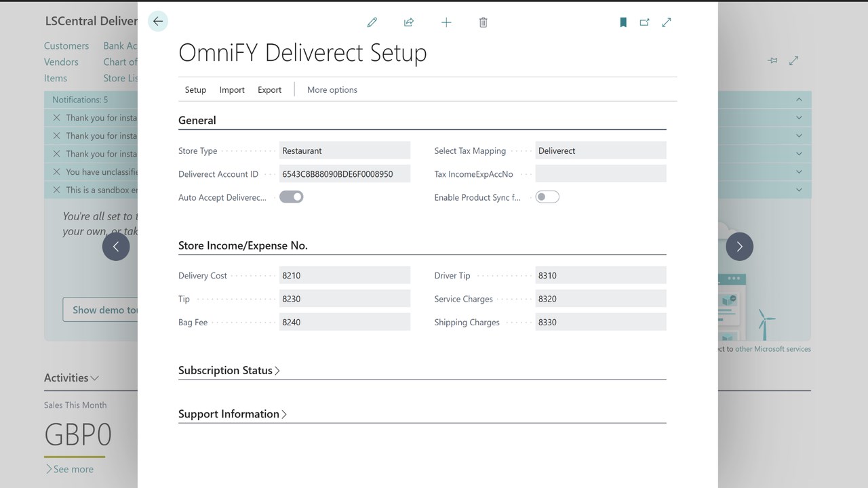Click the New plus icon
The height and width of the screenshot is (488, 868).
pos(446,22)
